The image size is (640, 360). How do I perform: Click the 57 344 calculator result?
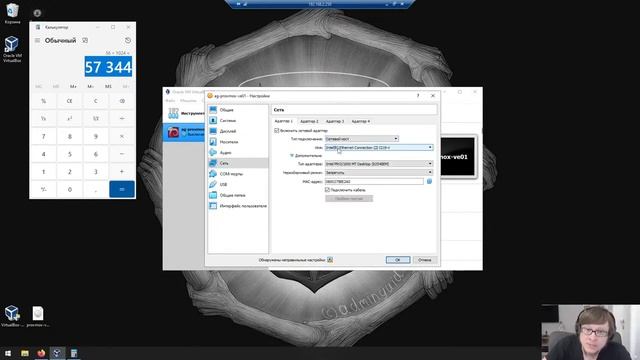(x=108, y=67)
